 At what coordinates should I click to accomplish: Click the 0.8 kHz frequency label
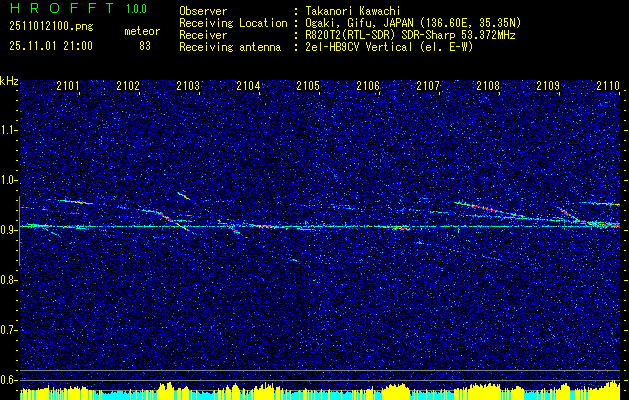[9, 280]
